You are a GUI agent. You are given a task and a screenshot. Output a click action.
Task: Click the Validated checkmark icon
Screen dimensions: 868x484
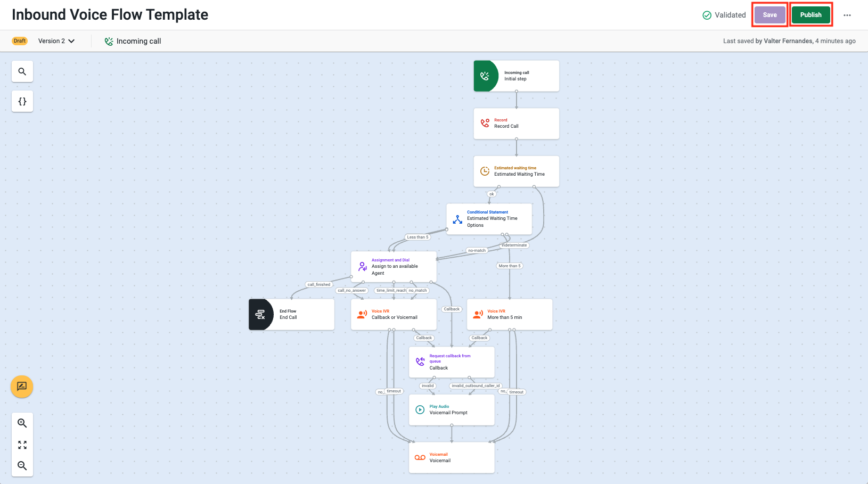pyautogui.click(x=707, y=15)
